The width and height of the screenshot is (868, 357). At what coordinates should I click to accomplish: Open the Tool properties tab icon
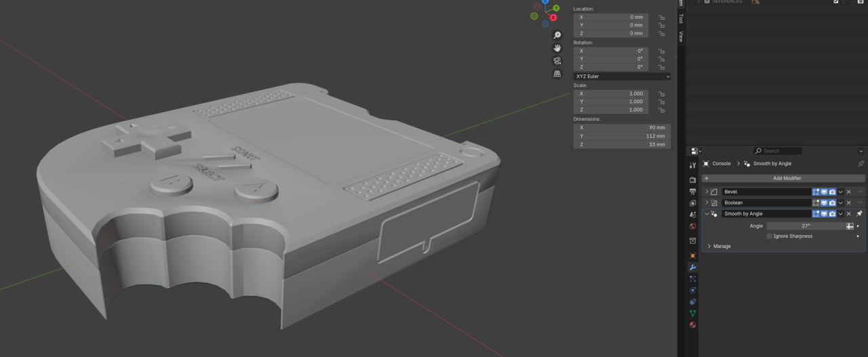(x=692, y=165)
